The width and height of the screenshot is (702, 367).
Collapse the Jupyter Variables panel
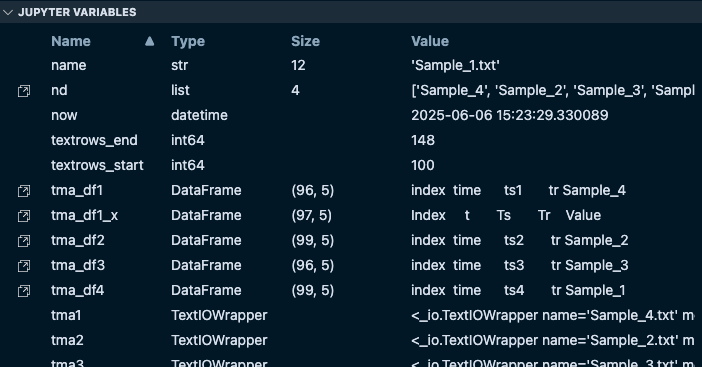pyautogui.click(x=8, y=12)
